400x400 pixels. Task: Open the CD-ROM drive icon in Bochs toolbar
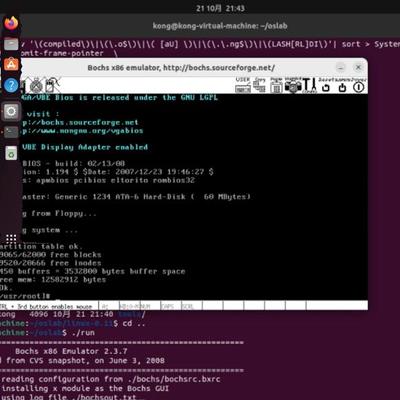tap(36, 86)
